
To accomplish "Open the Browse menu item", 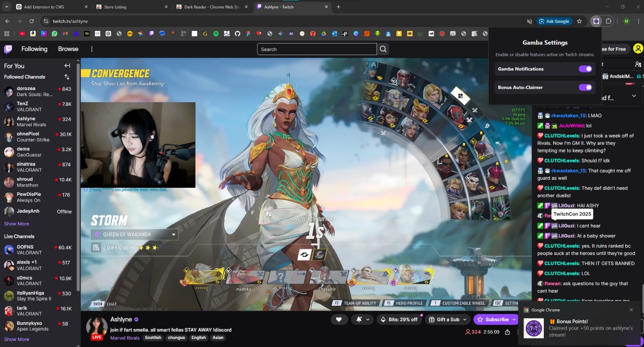I will point(68,49).
